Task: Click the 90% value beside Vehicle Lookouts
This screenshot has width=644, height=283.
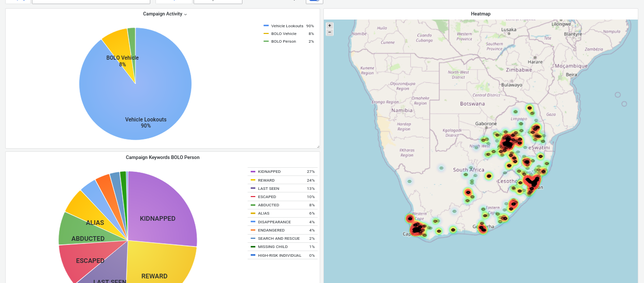Action: click(310, 26)
